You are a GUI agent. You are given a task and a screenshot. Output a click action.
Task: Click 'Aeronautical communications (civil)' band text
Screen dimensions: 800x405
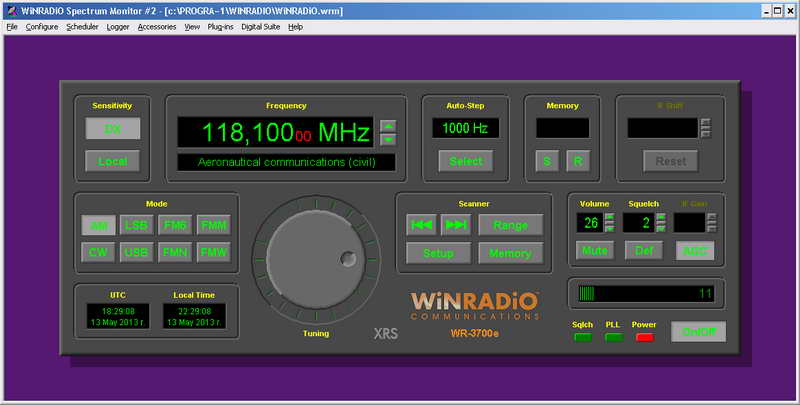(x=286, y=162)
